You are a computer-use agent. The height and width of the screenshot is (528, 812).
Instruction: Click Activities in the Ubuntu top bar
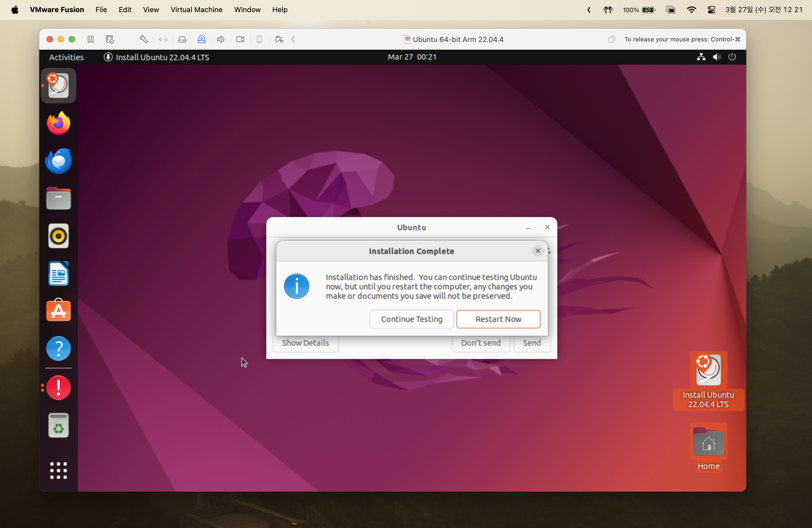click(66, 57)
